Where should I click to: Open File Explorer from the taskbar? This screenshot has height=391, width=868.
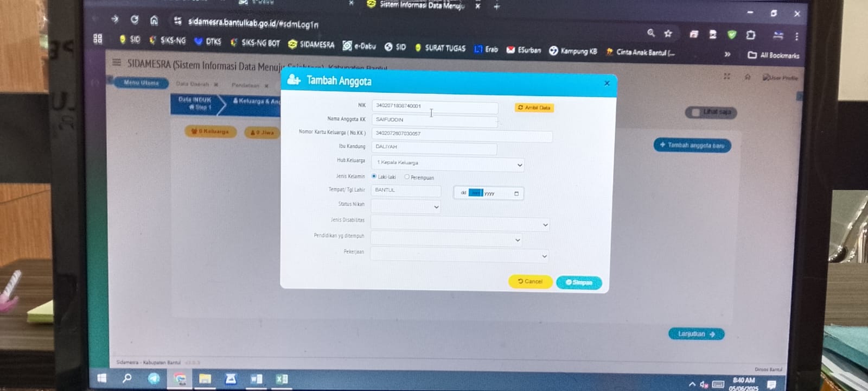[x=205, y=379]
